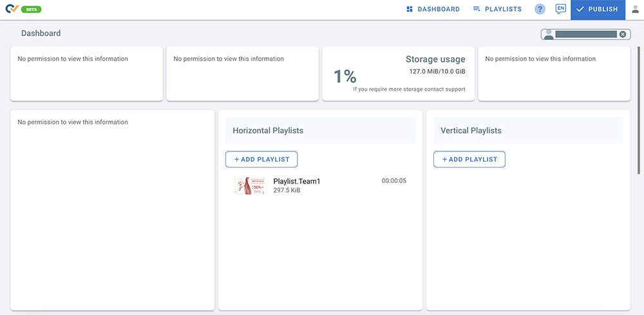The width and height of the screenshot is (644, 315).
Task: Click the Dashboard grid icon in navigation
Action: 410,9
